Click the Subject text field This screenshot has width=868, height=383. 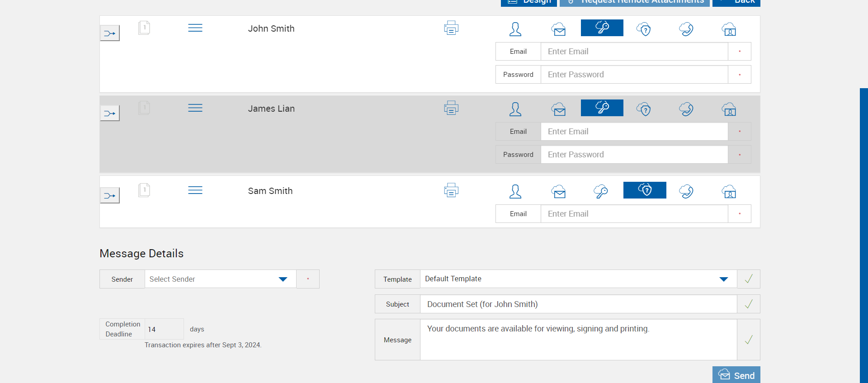click(x=579, y=304)
